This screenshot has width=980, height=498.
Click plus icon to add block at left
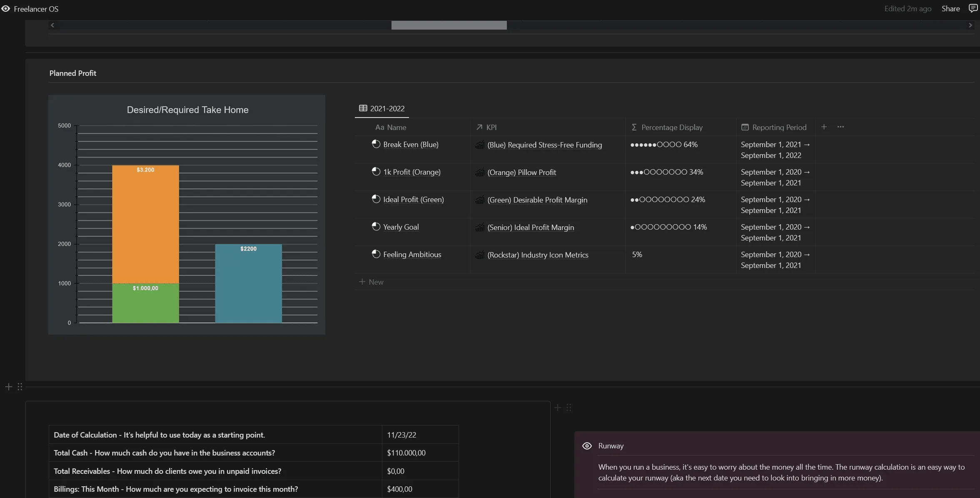8,387
